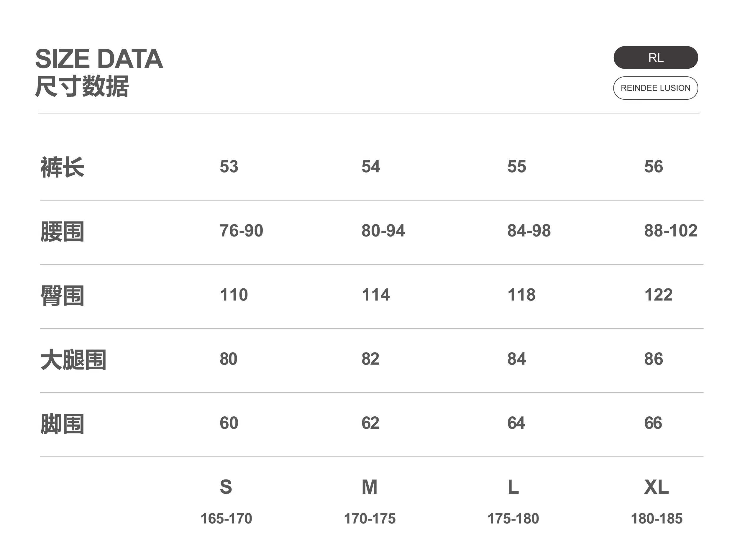Image resolution: width=737 pixels, height=560 pixels.
Task: Select the 76-90 waist value
Action: (241, 231)
